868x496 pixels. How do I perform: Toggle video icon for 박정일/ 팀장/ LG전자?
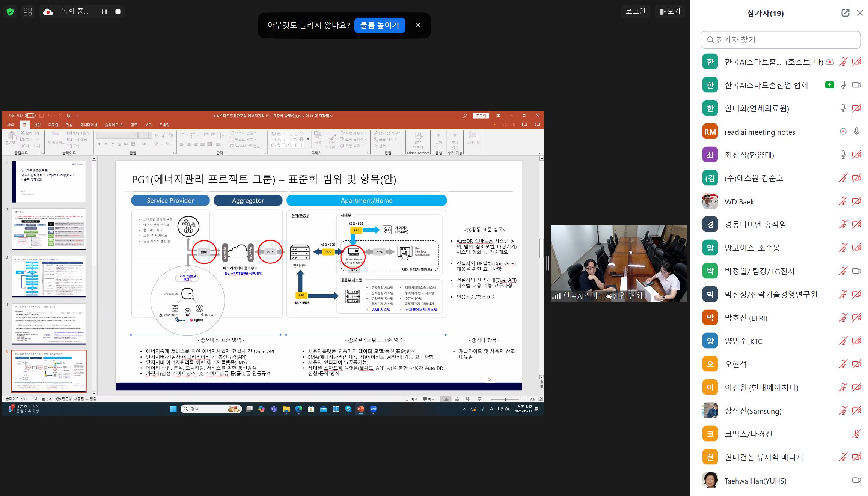tap(856, 271)
